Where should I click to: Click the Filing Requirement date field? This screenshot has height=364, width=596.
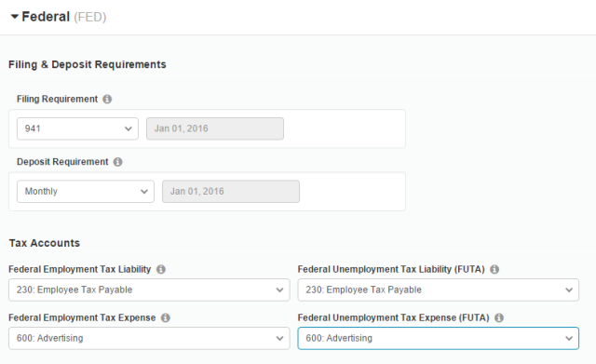(x=215, y=128)
